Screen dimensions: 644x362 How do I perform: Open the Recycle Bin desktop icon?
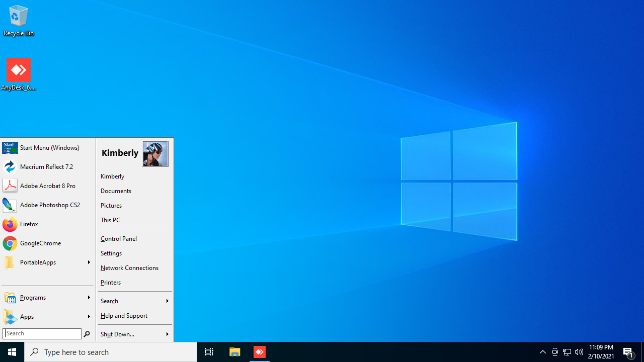19,21
